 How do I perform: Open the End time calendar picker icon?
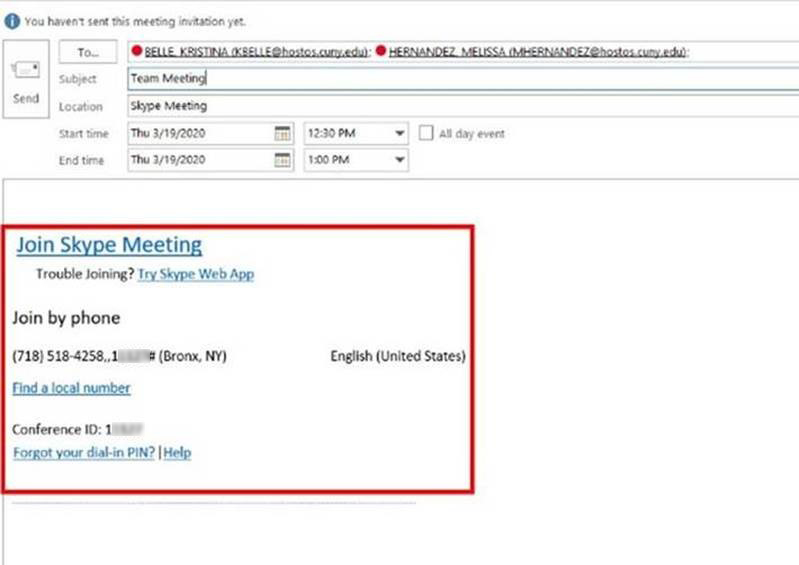(282, 160)
